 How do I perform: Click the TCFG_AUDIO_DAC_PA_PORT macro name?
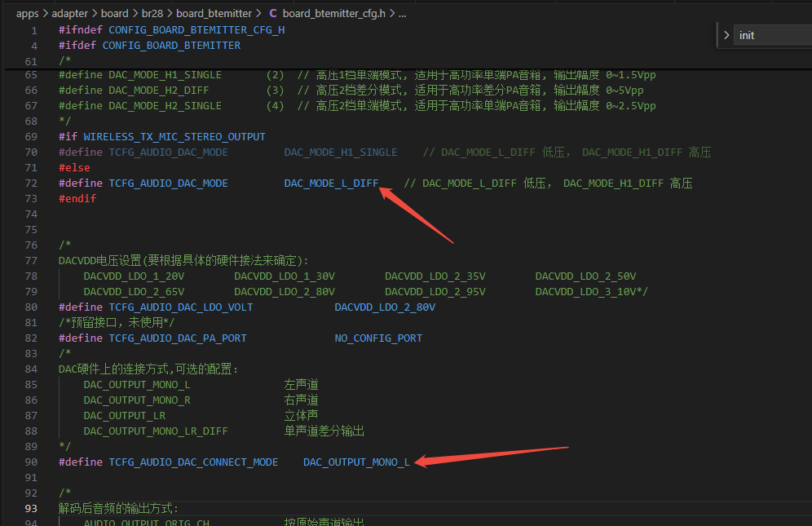(x=178, y=338)
